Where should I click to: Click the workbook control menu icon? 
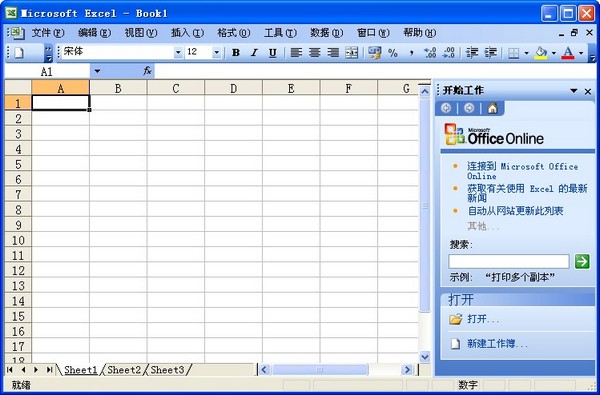(x=17, y=33)
